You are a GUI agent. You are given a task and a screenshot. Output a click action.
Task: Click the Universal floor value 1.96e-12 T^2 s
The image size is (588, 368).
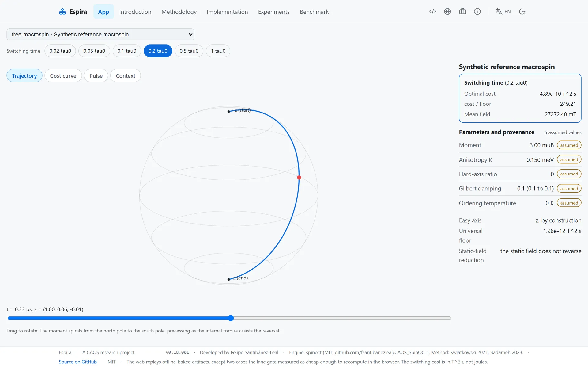pos(562,231)
